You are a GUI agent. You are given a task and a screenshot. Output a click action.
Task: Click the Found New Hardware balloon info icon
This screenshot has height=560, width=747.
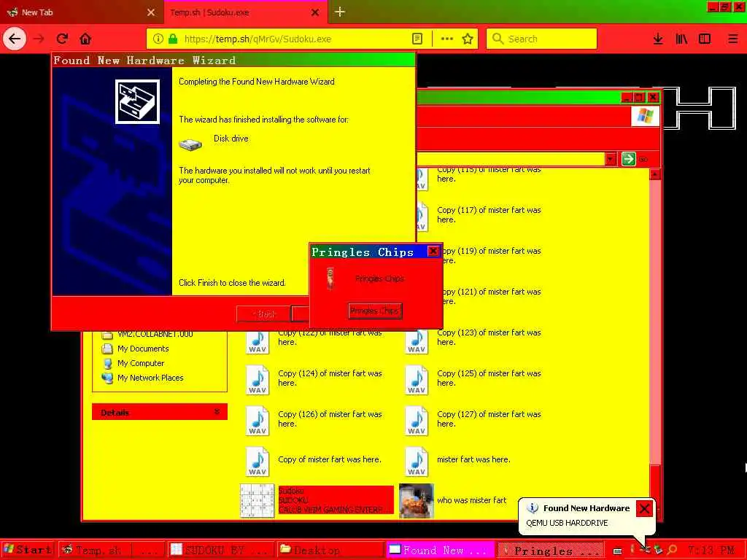click(x=533, y=508)
